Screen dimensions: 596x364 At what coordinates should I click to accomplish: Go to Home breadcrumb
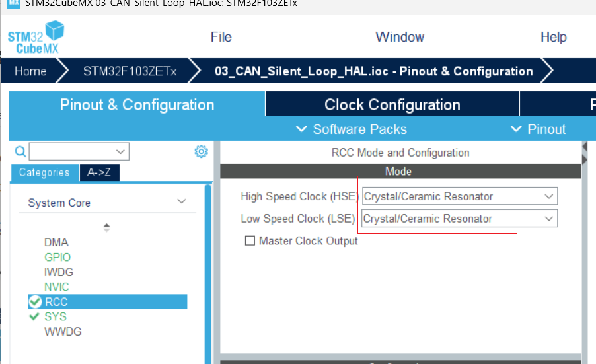tap(30, 71)
